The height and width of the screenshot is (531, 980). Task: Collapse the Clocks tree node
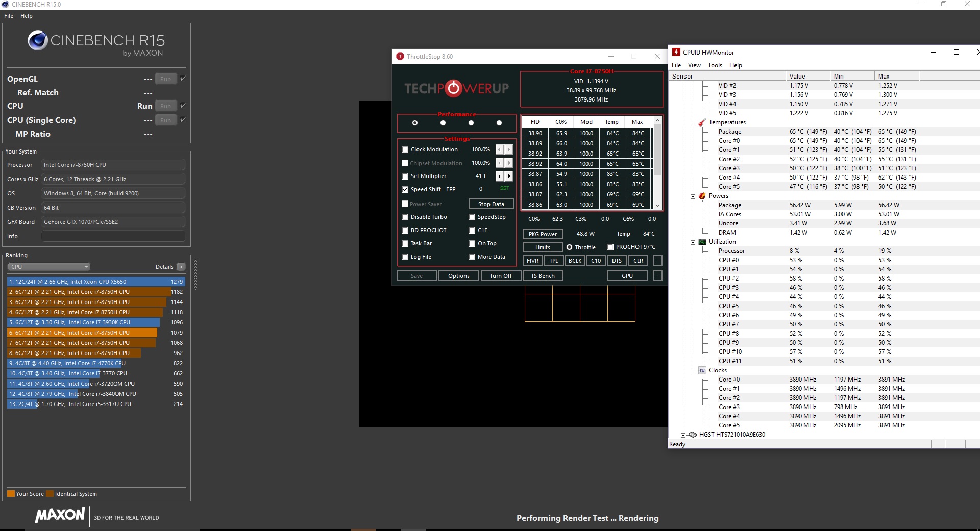(693, 371)
